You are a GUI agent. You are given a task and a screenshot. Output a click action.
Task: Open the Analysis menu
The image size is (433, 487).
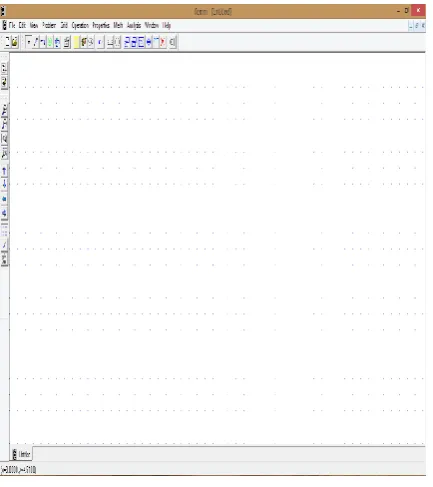[134, 25]
